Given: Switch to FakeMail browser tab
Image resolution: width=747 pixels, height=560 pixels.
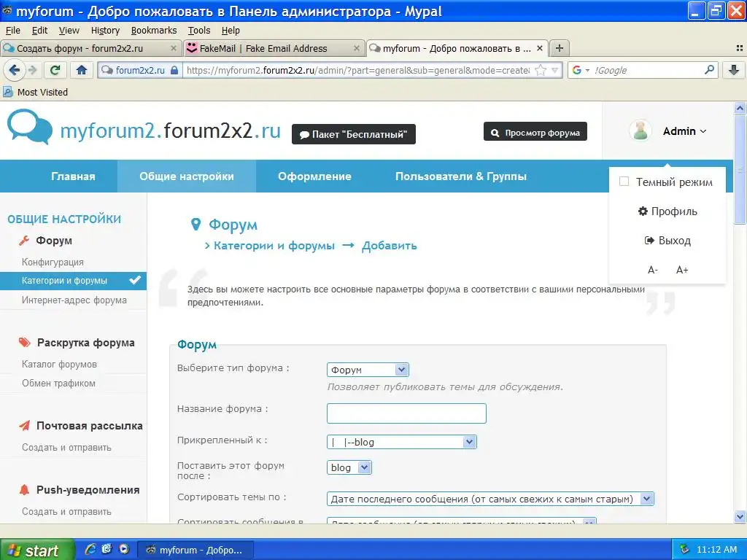Looking at the screenshot, I should [x=274, y=48].
